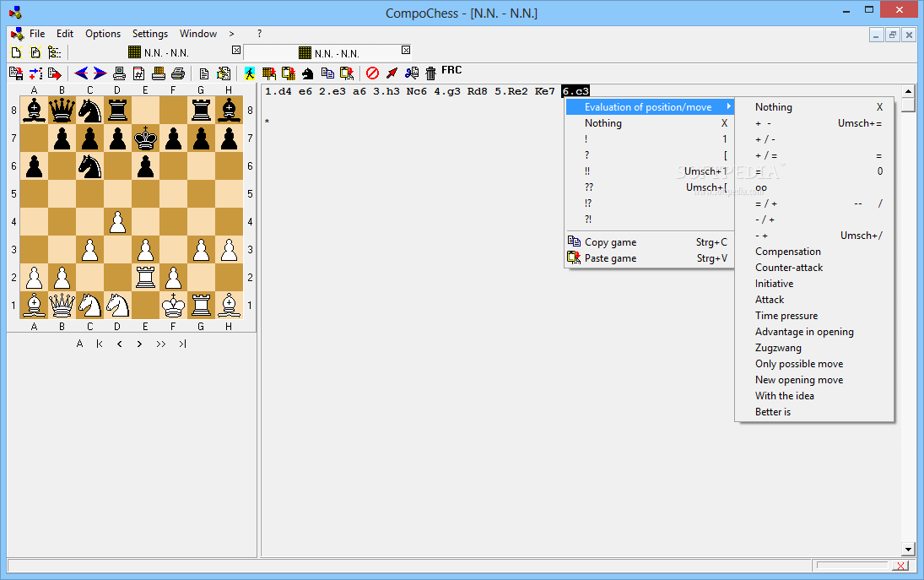Image resolution: width=924 pixels, height=580 pixels.
Task: Open the ? help menu in menu bar
Action: coord(259,34)
